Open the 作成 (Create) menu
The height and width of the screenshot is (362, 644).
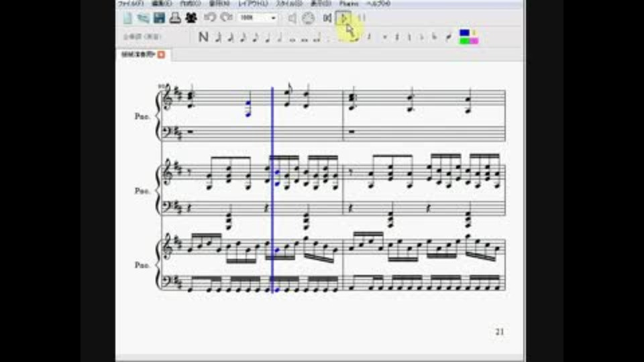191,4
